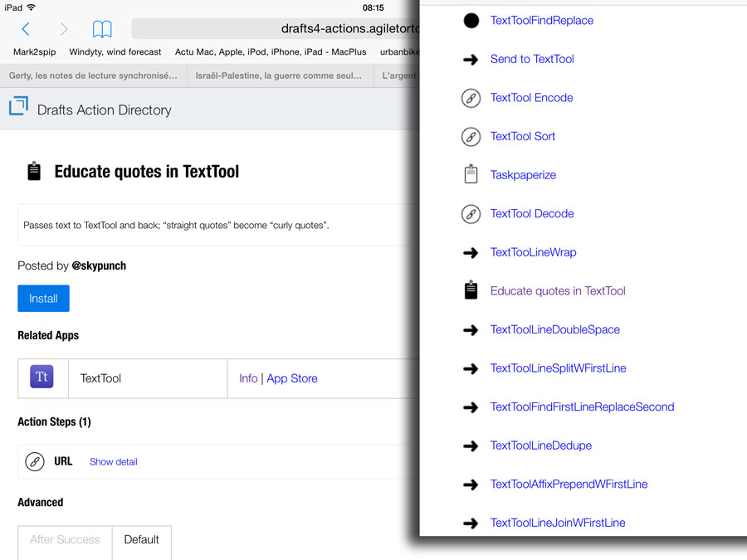Open the Educate quotes in TextTool list link
The height and width of the screenshot is (560, 747).
[x=558, y=291]
